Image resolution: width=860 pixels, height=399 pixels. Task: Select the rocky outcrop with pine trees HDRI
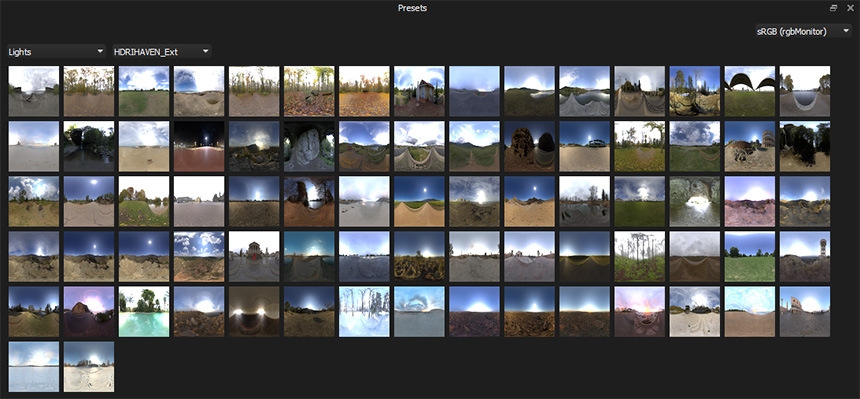[694, 91]
